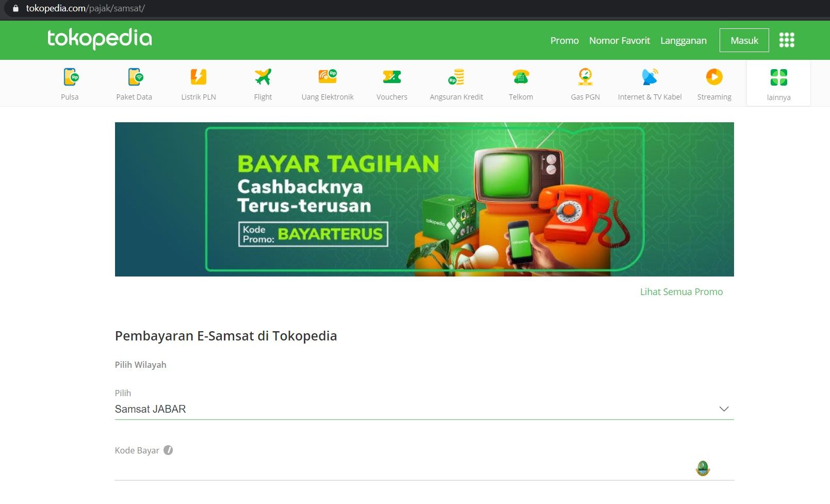
Task: Open the Flight airplane icon
Action: point(263,77)
